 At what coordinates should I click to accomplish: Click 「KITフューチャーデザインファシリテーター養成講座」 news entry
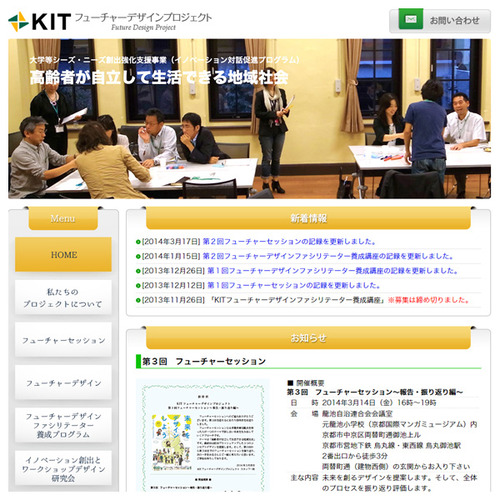coord(298,300)
